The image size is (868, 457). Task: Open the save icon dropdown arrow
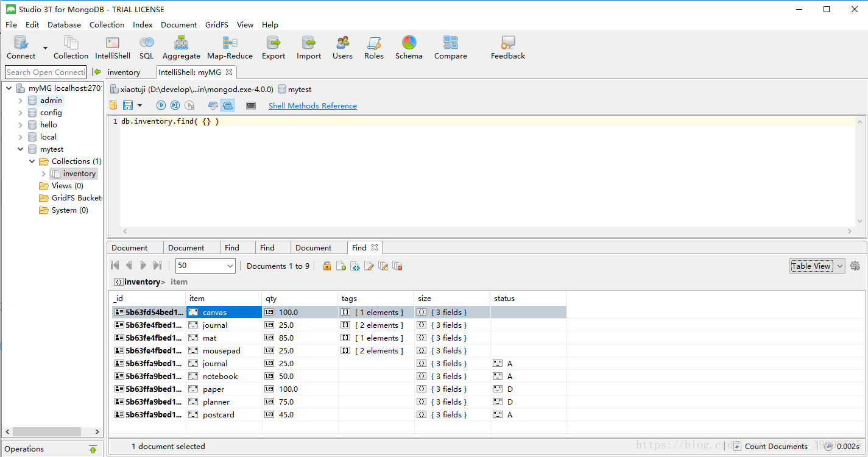[x=139, y=105]
